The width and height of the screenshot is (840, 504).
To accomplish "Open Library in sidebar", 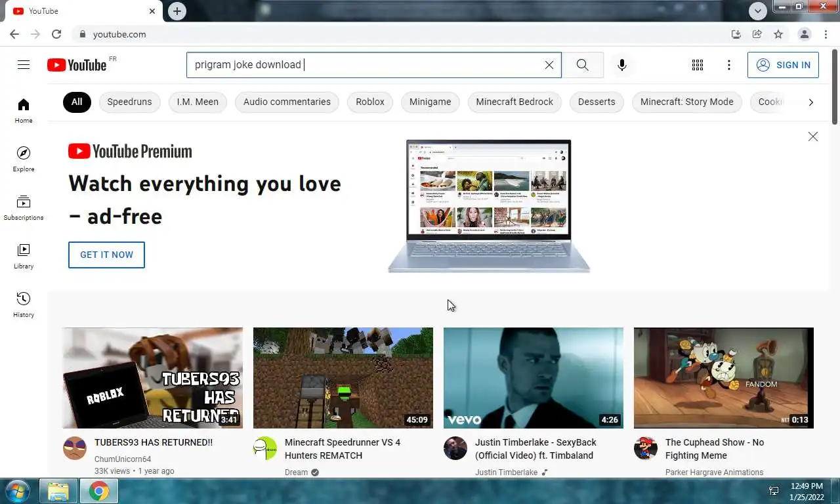I will pyautogui.click(x=24, y=257).
